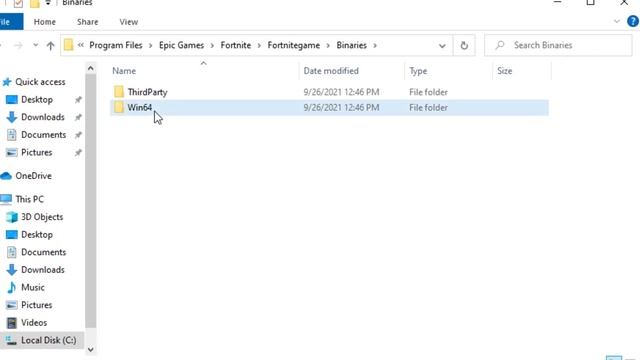Open address bar history dropdown
Screen dimensions: 640x360
(442, 46)
